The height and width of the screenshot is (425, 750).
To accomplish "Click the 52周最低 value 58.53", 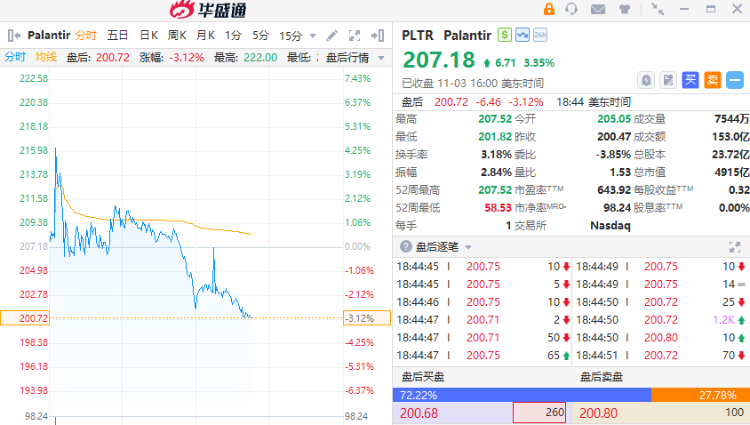I will pyautogui.click(x=498, y=207).
